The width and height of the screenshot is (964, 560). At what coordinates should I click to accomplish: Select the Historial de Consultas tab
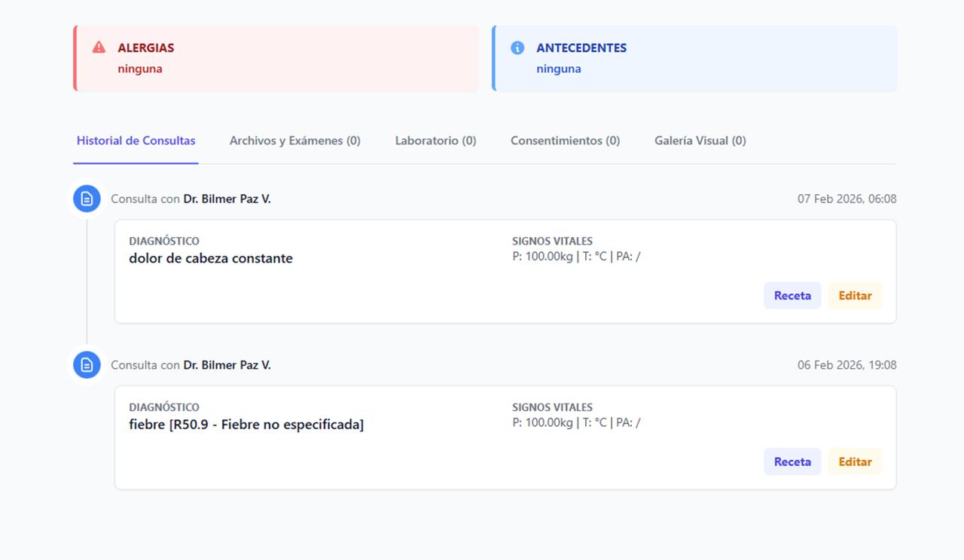136,140
